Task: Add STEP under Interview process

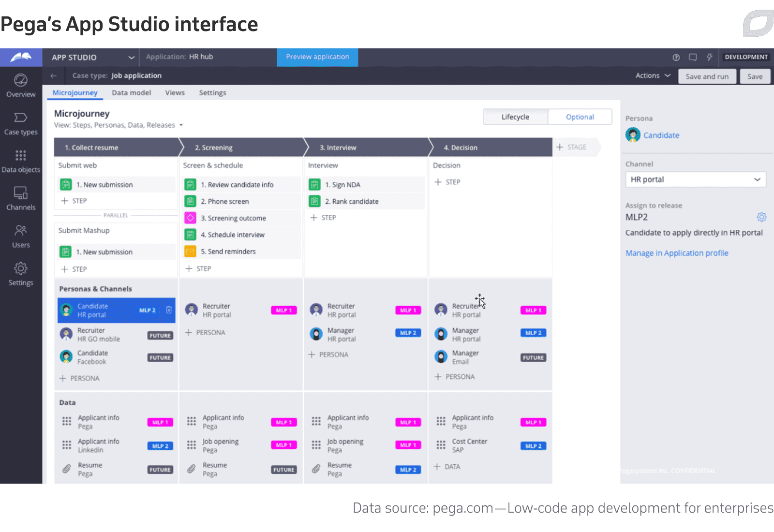Action: point(323,218)
